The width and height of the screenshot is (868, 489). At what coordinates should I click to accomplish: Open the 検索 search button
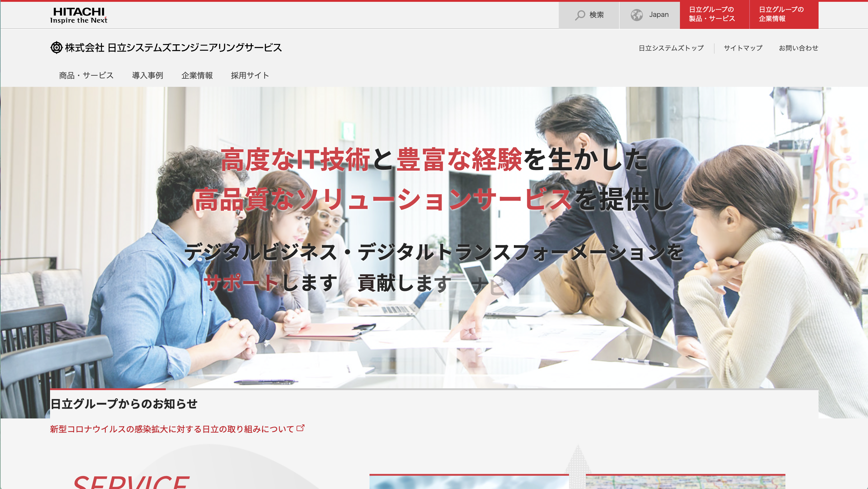point(589,15)
